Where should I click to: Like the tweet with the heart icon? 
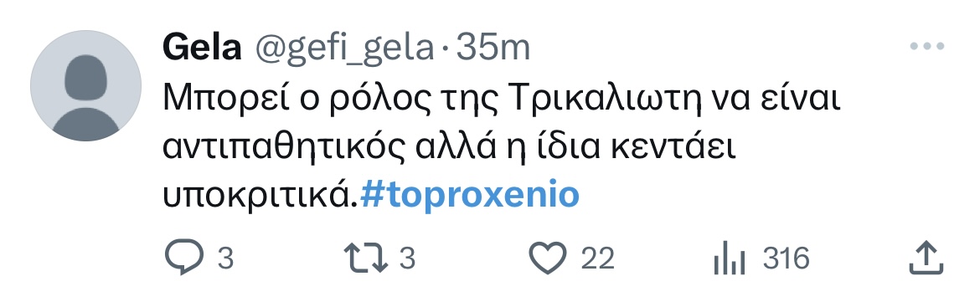pyautogui.click(x=548, y=258)
